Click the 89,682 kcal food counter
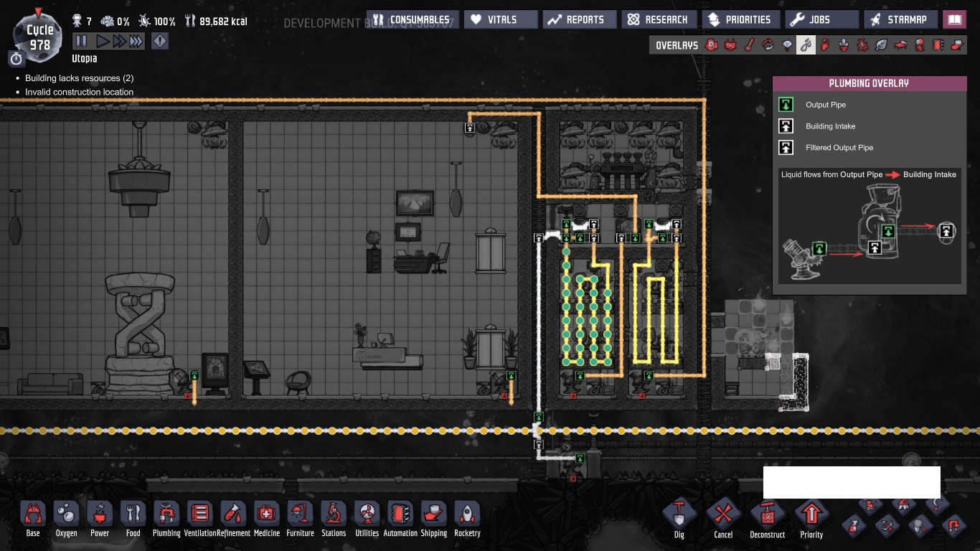 click(215, 22)
